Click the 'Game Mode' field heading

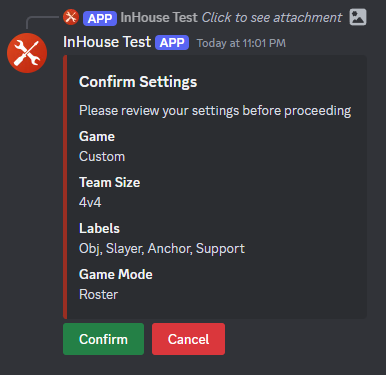point(116,274)
